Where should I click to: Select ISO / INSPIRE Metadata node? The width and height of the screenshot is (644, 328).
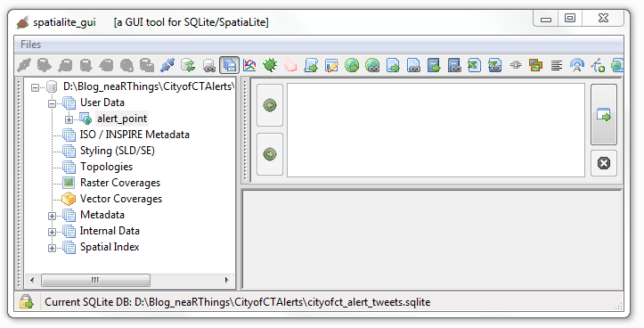(x=135, y=135)
